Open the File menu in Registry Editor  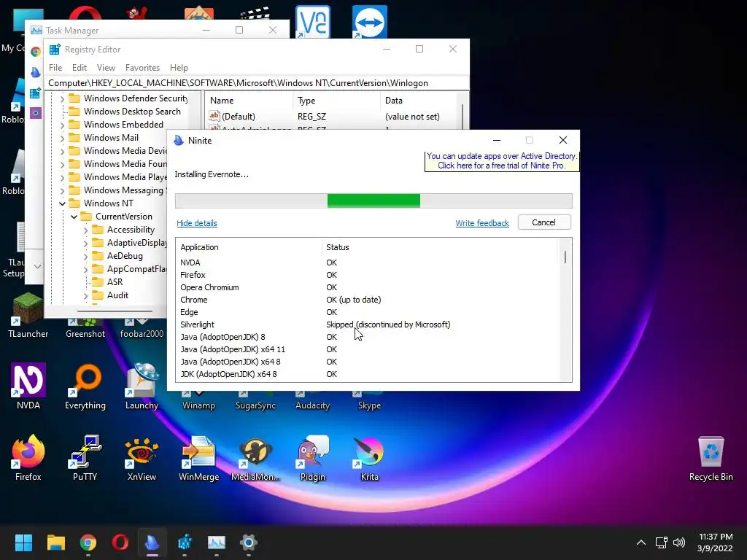[x=55, y=68]
